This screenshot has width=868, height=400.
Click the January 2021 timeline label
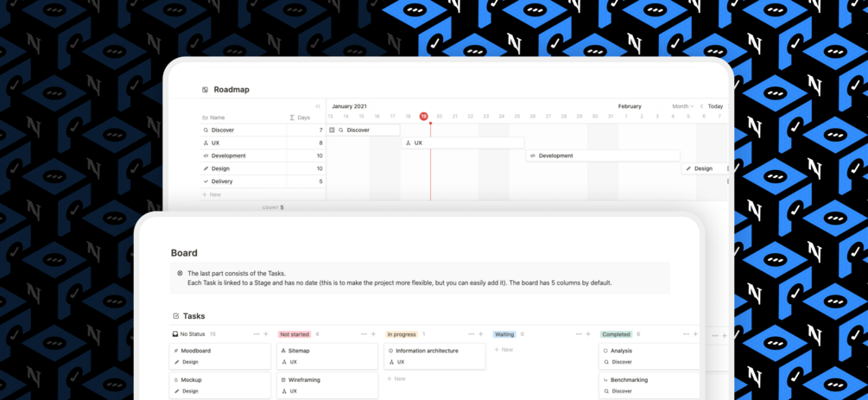(x=349, y=106)
